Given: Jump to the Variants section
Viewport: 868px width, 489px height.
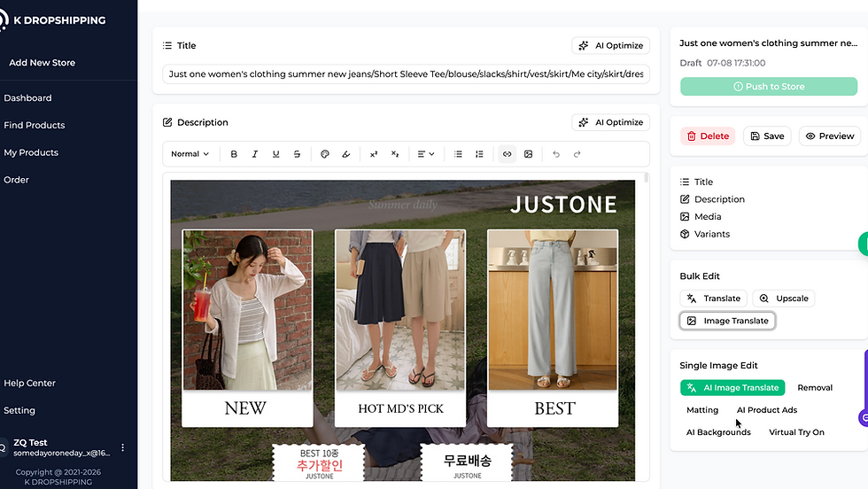Looking at the screenshot, I should (705, 234).
